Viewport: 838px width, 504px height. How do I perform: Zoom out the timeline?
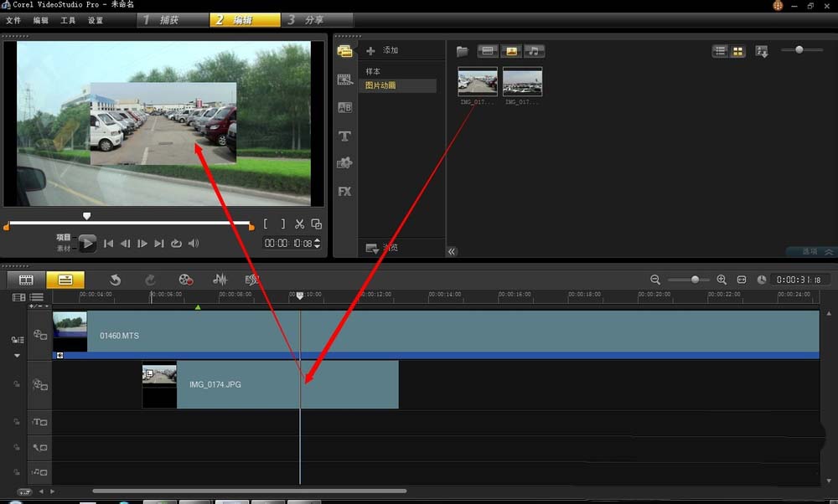tap(655, 280)
